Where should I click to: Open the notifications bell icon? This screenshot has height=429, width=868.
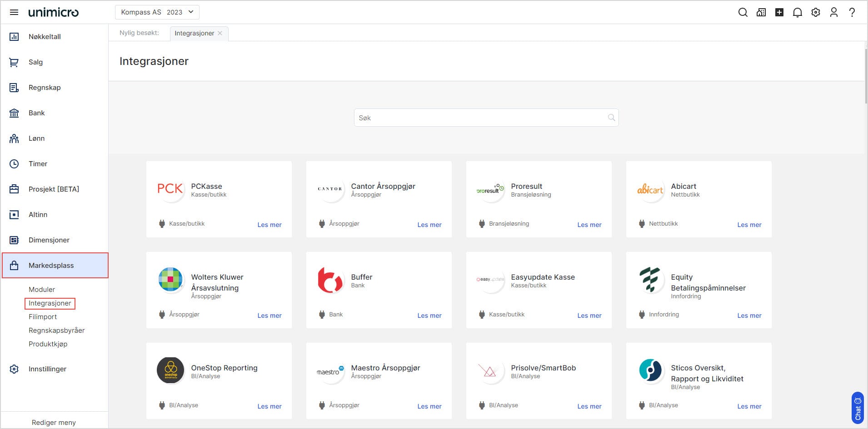pos(797,12)
